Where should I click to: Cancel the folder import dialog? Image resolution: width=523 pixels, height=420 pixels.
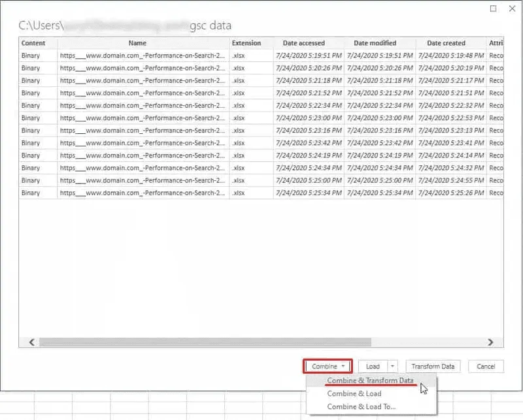(x=486, y=366)
